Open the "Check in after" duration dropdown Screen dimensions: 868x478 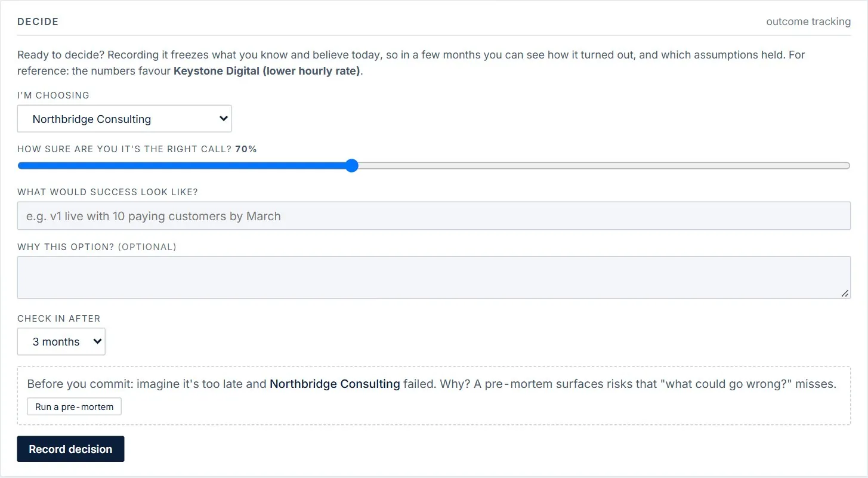click(x=61, y=341)
